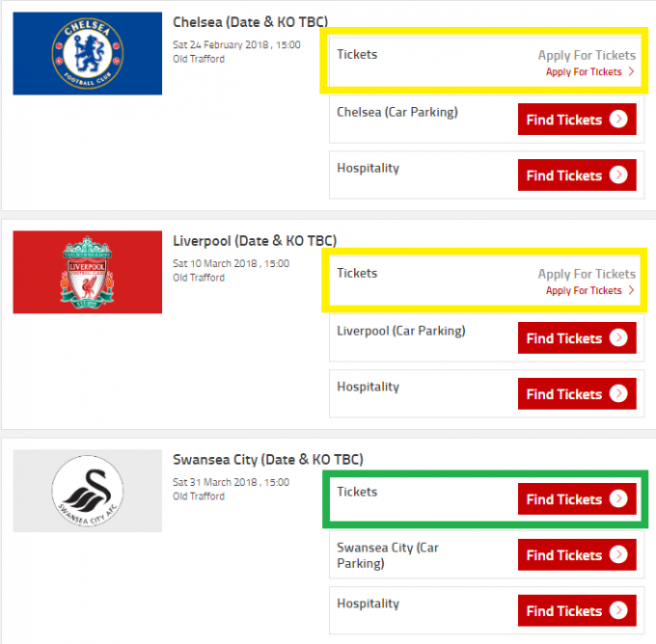Click the Chelsea club crest image
The height and width of the screenshot is (644, 656).
(x=87, y=53)
